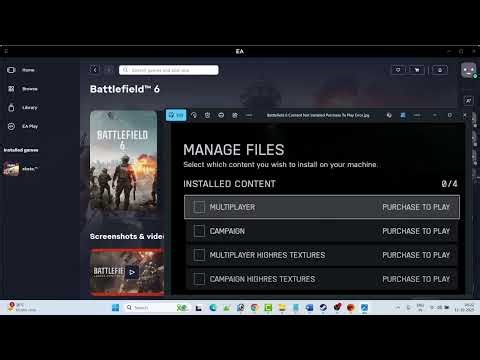Click the expand panel icon below avatar
This screenshot has height=360, width=480.
click(468, 100)
